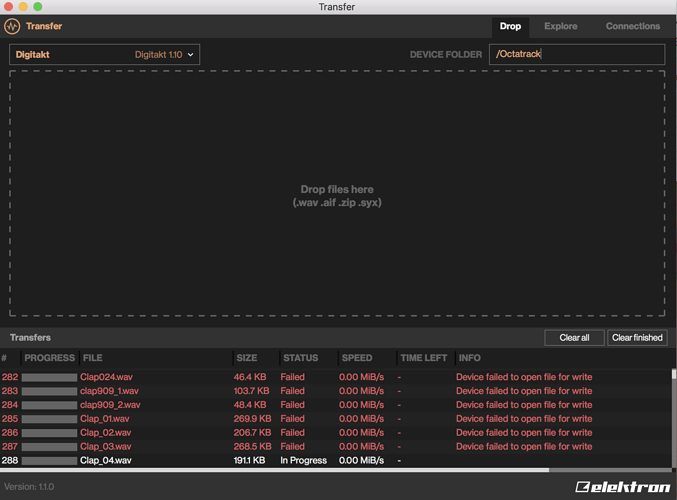This screenshot has width=677, height=500.
Task: Click the Elektron logo in footer
Action: pyautogui.click(x=622, y=487)
